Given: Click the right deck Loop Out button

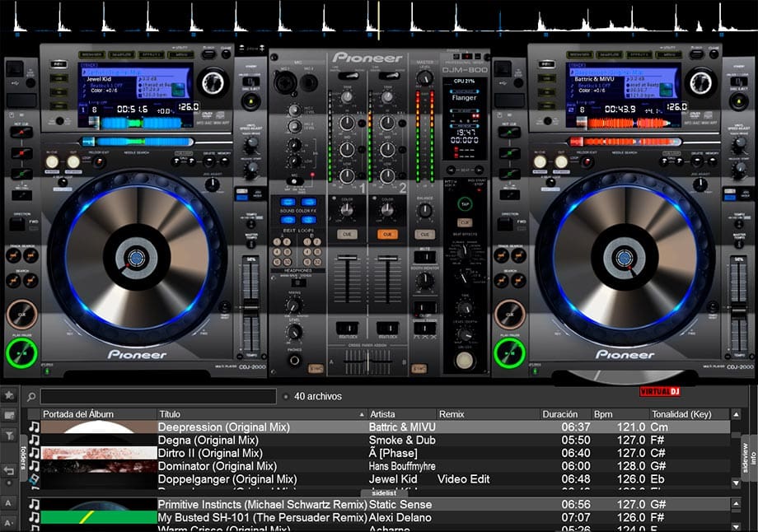Looking at the screenshot, I should pyautogui.click(x=561, y=162).
